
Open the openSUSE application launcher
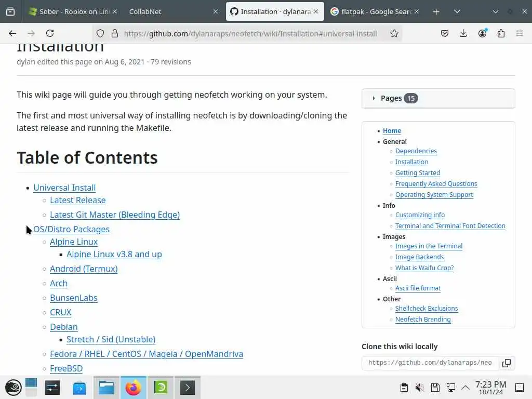pyautogui.click(x=14, y=388)
